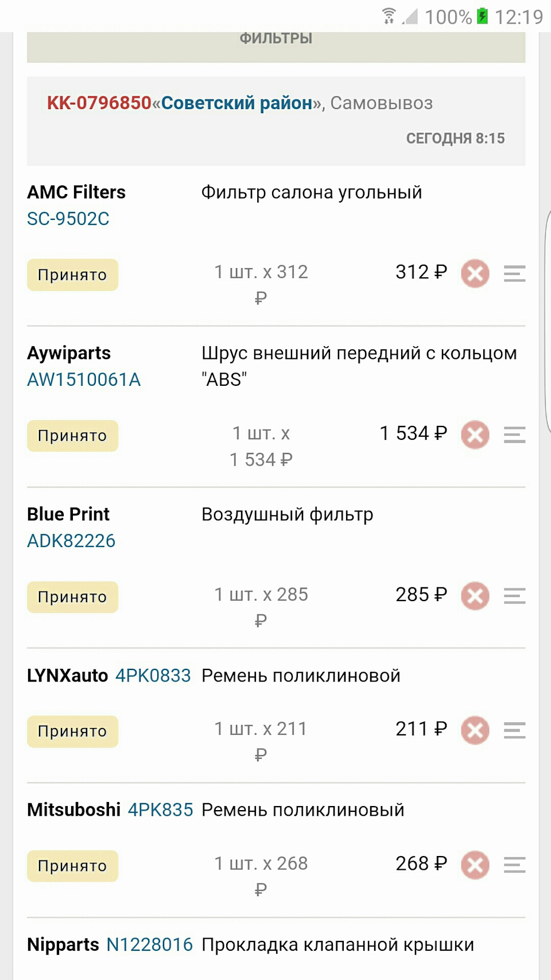Open ADK82226 part link

71,541
